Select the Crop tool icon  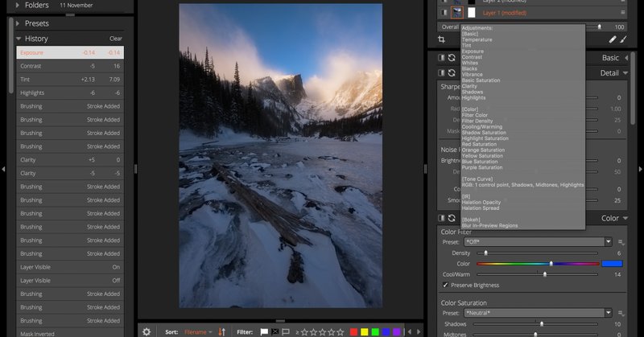pos(441,39)
